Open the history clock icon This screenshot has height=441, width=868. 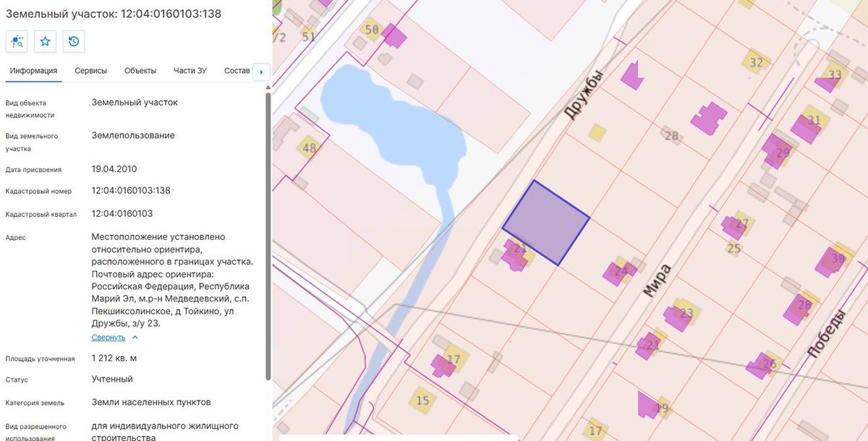[74, 42]
